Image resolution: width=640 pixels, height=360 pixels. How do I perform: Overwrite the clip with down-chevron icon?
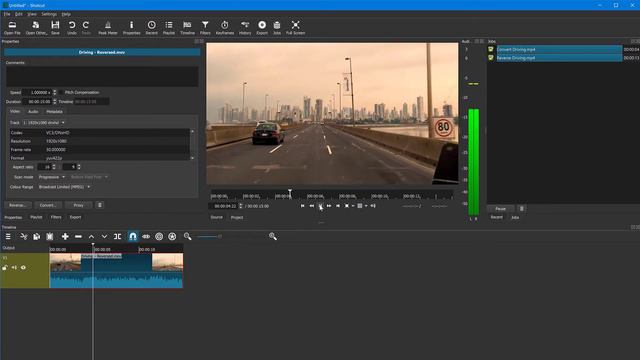pos(104,236)
